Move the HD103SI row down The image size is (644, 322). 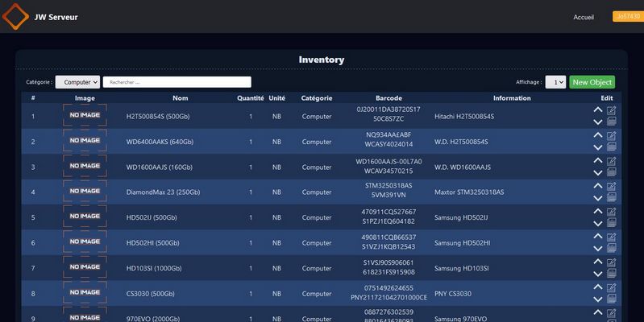tap(597, 274)
